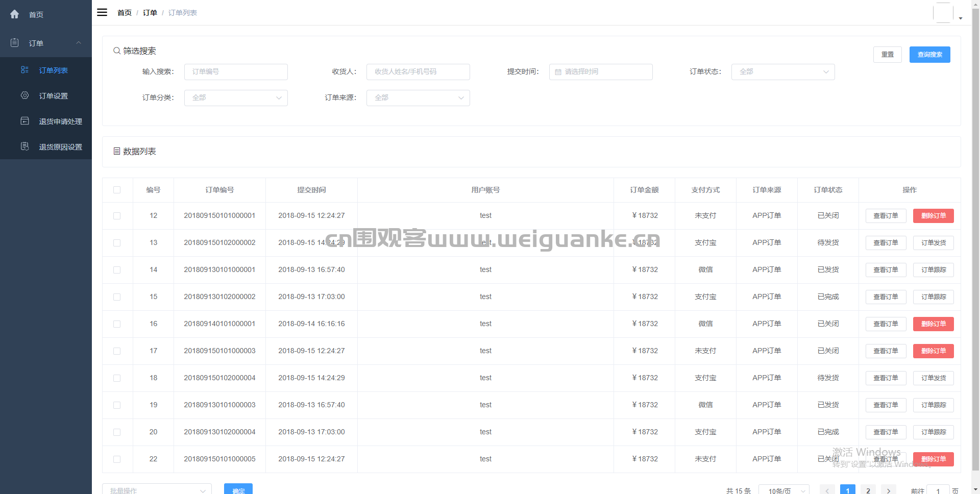Toggle the select-all checkbox in table header

pyautogui.click(x=117, y=190)
